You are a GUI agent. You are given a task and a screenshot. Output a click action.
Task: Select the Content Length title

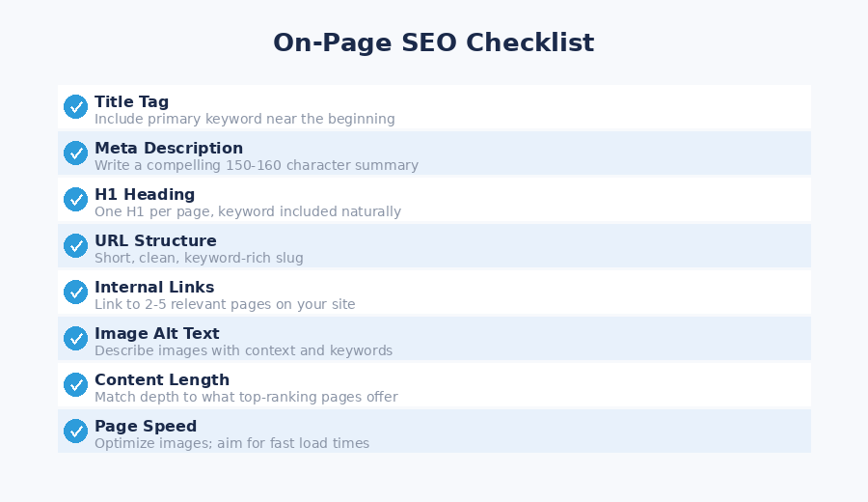162,379
